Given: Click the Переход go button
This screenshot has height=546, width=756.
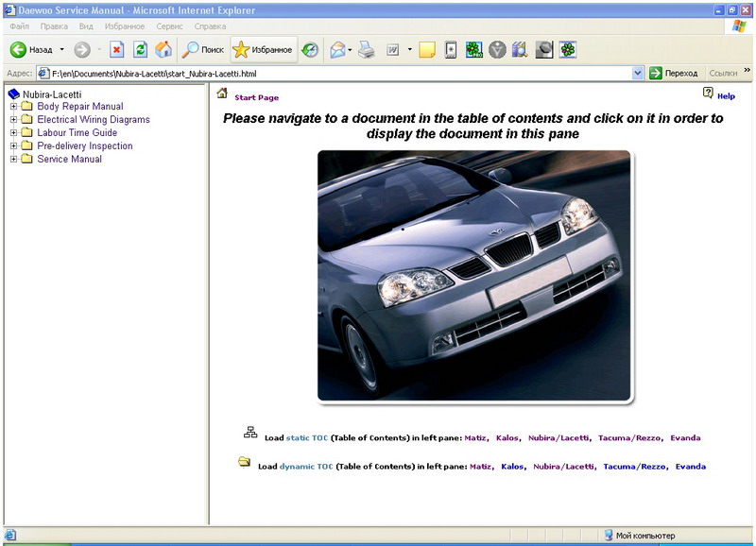Looking at the screenshot, I should point(674,74).
